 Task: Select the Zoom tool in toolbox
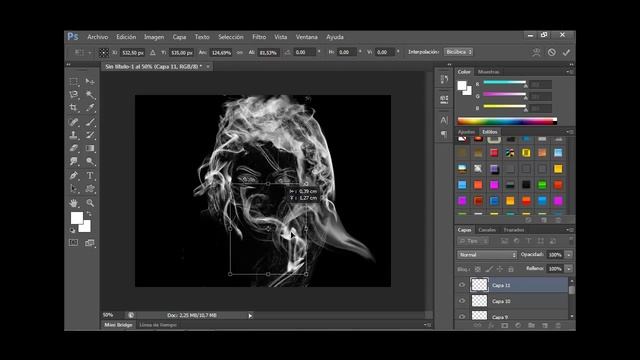[x=90, y=203]
